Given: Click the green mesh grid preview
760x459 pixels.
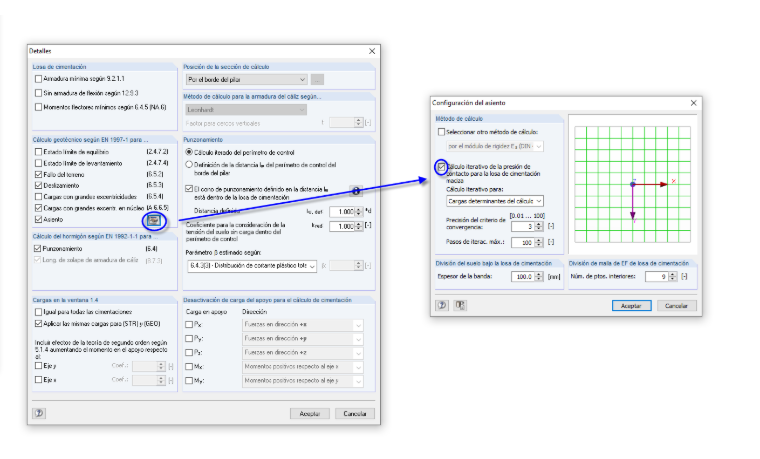Looking at the screenshot, I should 633,184.
